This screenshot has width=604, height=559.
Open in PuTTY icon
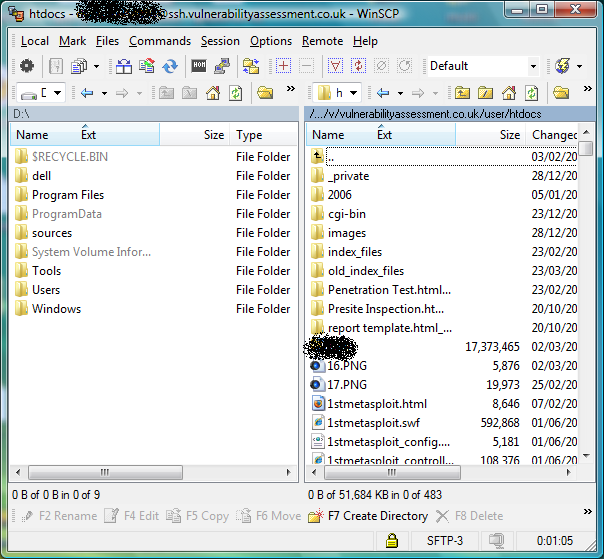point(222,66)
